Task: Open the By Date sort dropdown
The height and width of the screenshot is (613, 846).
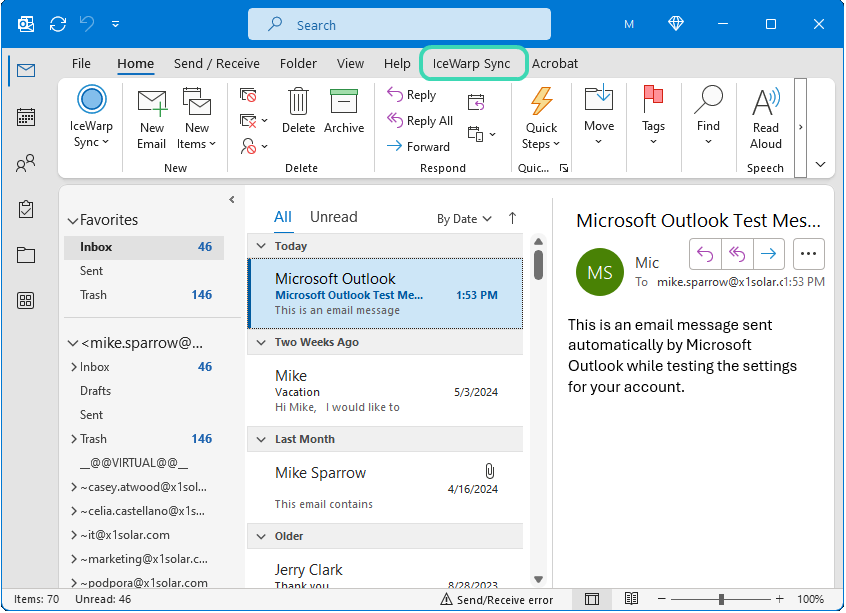Action: (x=464, y=219)
